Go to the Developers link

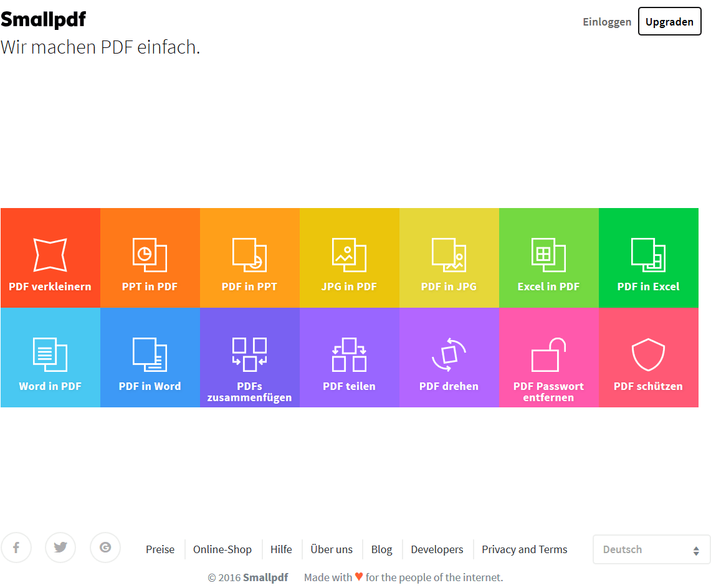[437, 549]
